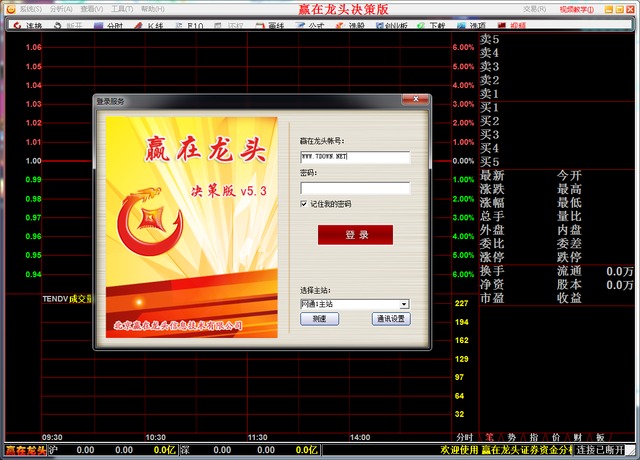Viewport: 640px width, 460px height.
Task: Open the 系统(X) menu
Action: click(x=30, y=8)
